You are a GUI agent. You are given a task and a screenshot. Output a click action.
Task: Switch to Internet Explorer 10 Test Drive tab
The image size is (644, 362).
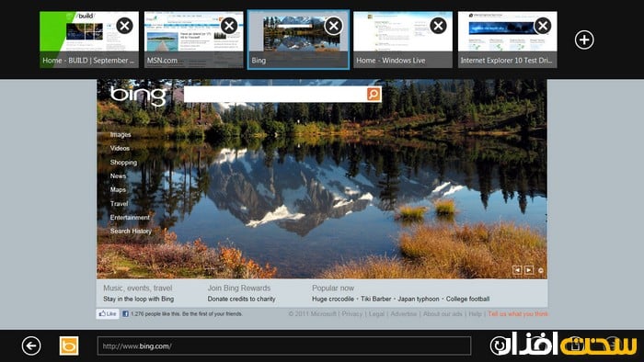tap(508, 40)
